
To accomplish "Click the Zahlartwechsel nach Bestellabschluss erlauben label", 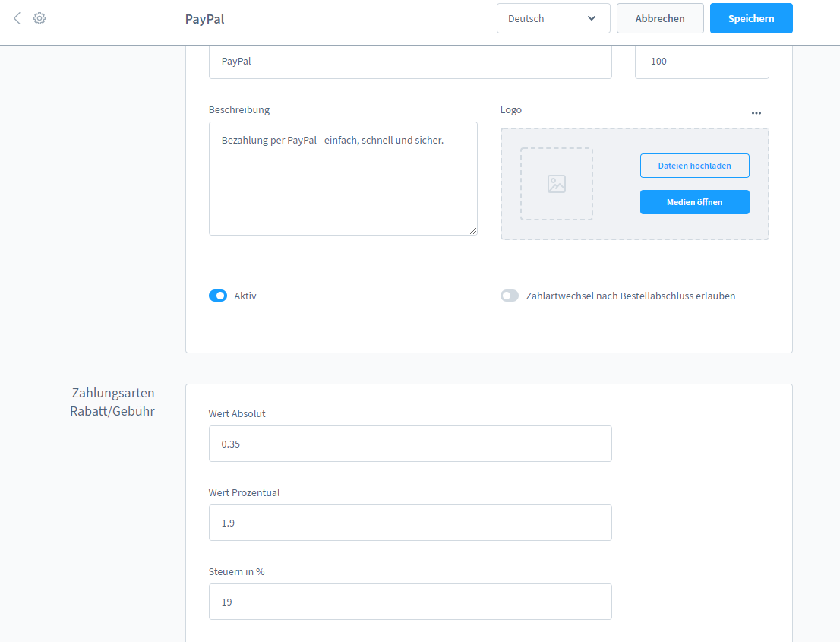I will [x=630, y=296].
